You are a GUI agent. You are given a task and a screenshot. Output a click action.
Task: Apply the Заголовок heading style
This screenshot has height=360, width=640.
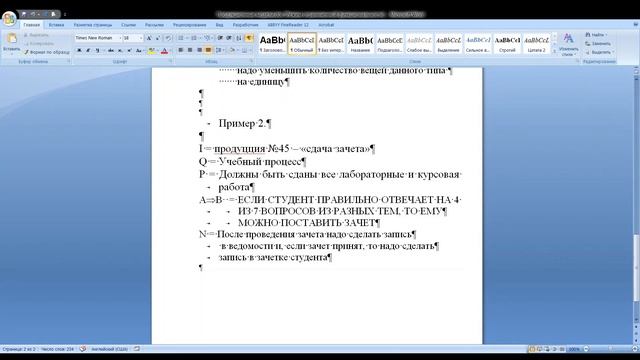point(272,44)
